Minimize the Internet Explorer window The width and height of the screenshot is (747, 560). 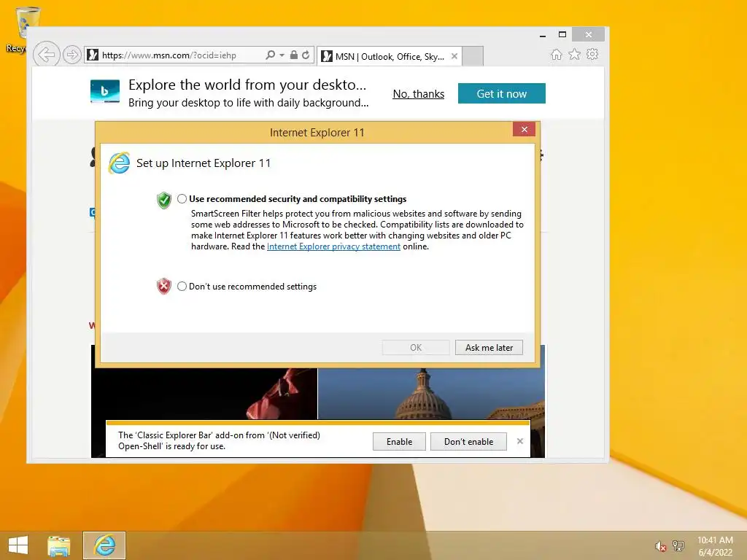click(543, 35)
